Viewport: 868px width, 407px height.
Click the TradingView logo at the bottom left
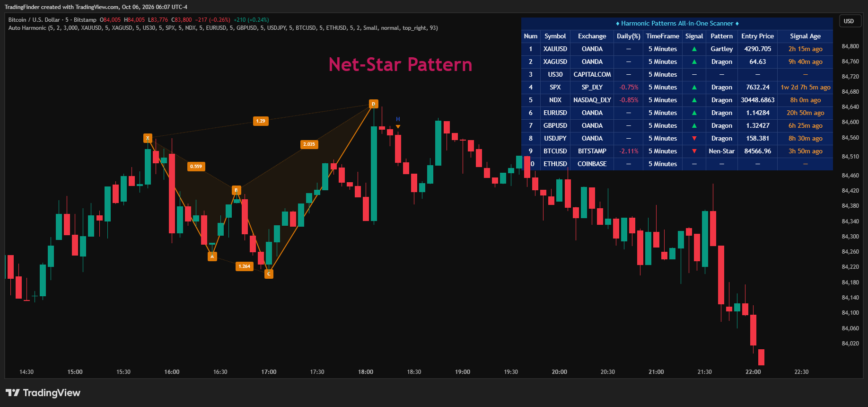(43, 393)
